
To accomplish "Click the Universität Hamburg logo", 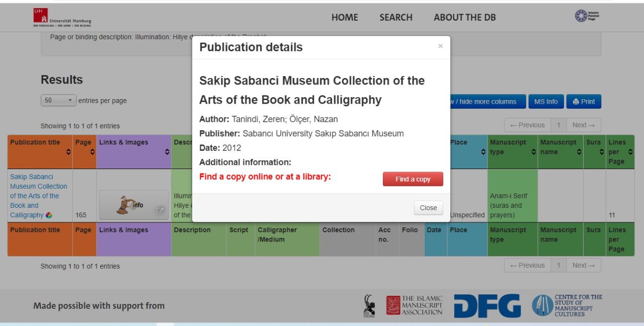I will pyautogui.click(x=62, y=17).
